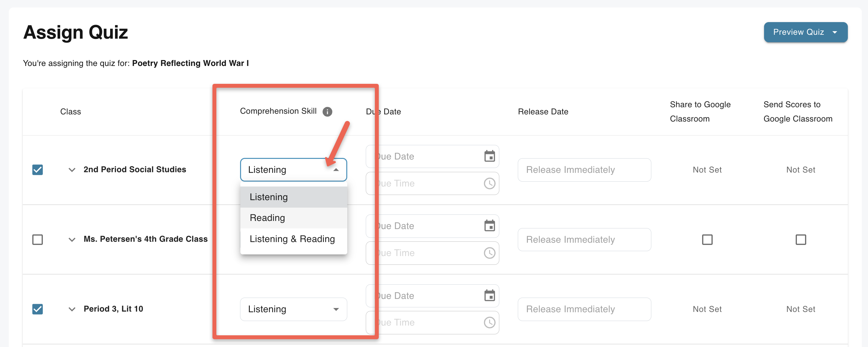Click the Comprehension Skill info icon
This screenshot has height=347, width=868.
point(327,111)
